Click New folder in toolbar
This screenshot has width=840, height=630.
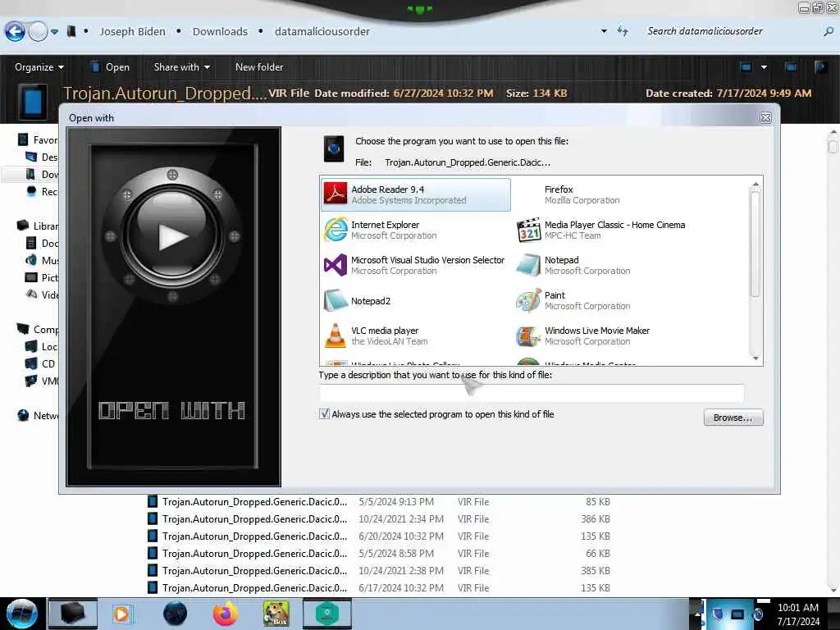pyautogui.click(x=259, y=67)
